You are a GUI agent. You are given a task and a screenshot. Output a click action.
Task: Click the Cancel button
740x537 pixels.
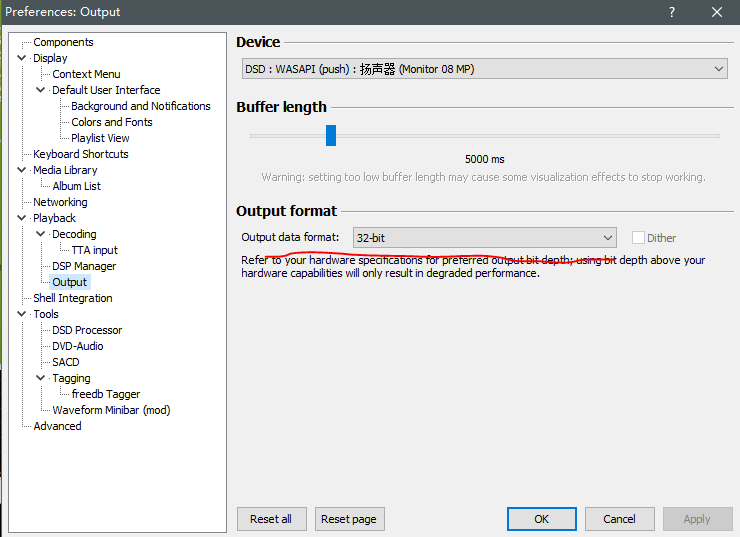619,519
